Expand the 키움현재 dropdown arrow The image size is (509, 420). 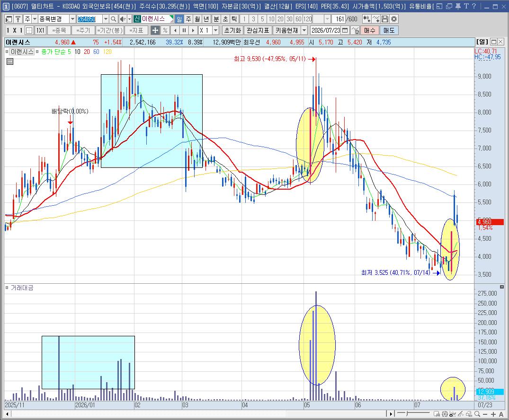(304, 30)
